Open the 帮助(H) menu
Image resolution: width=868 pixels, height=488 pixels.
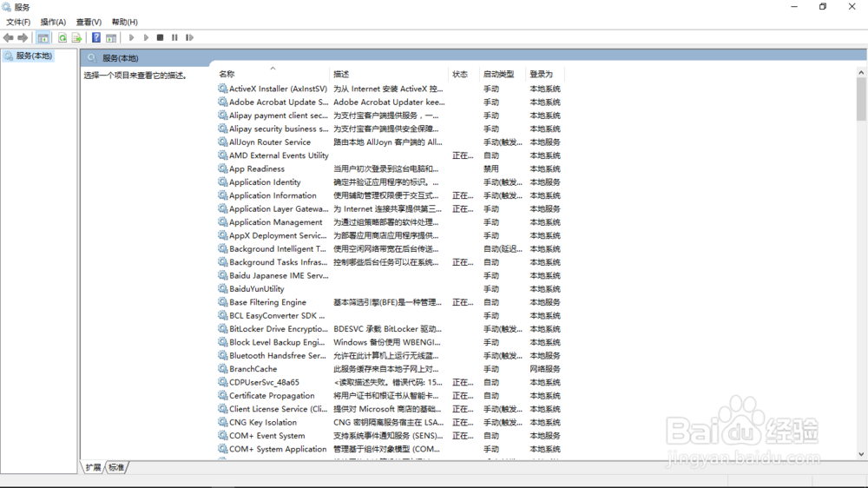point(124,23)
